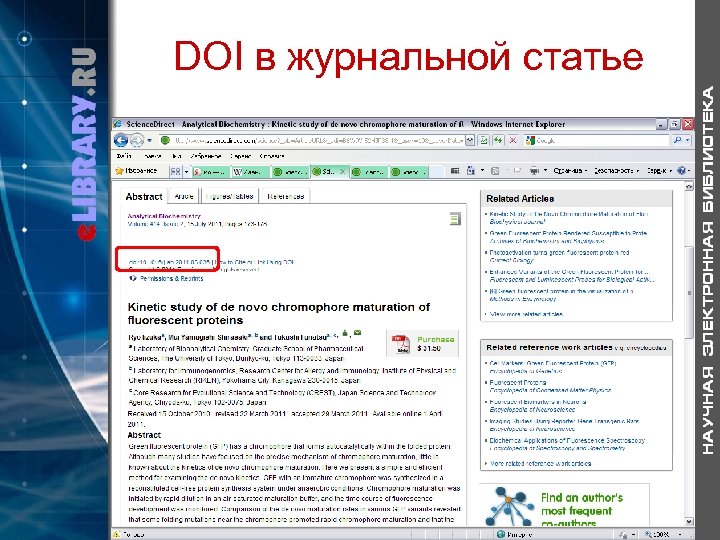The height and width of the screenshot is (540, 720).
Task: Click the Permissions & Reprints icon
Action: click(133, 278)
